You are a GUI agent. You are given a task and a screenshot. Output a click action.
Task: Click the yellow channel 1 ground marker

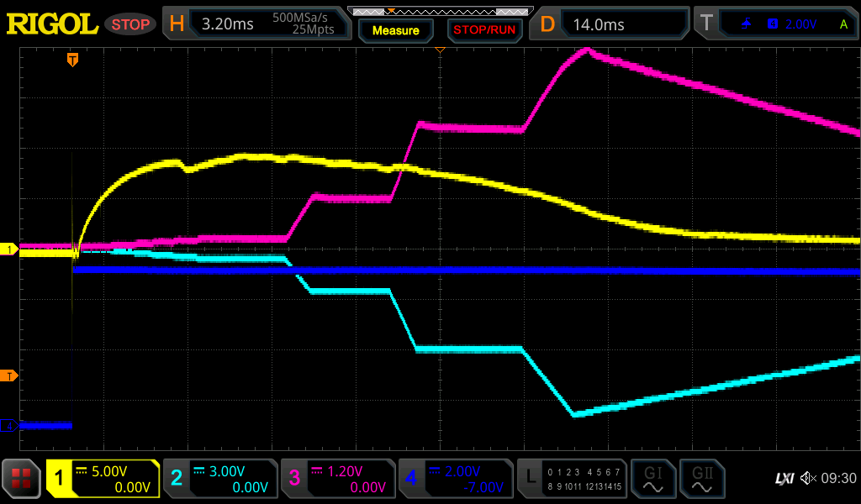(x=9, y=249)
